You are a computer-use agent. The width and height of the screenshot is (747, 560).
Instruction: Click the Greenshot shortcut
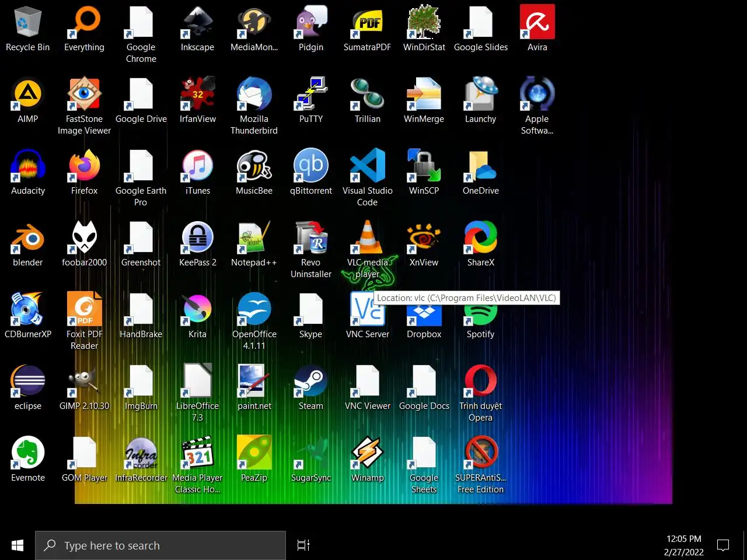pyautogui.click(x=141, y=237)
